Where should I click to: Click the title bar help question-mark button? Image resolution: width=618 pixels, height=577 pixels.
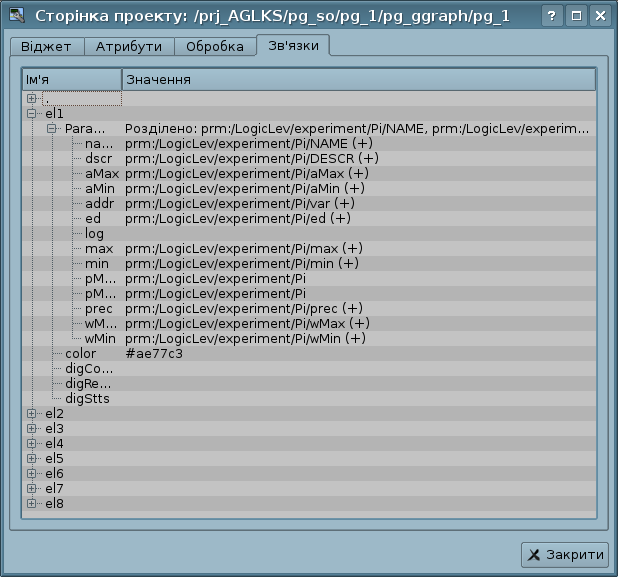point(552,17)
